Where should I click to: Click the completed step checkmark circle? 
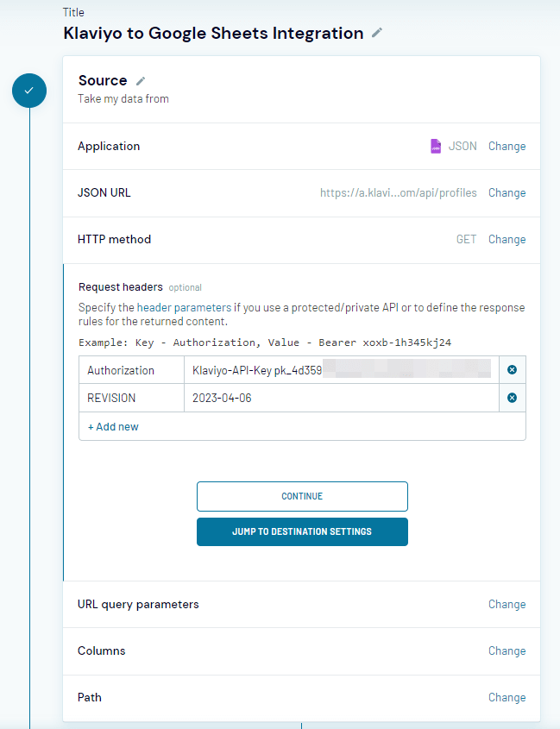click(x=29, y=91)
